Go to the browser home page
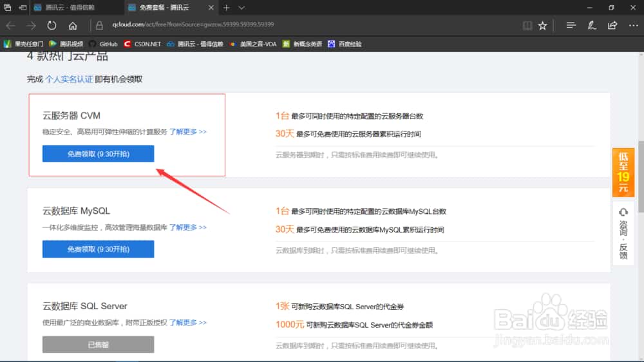Screen dimensions: 644x362 (x=73, y=26)
